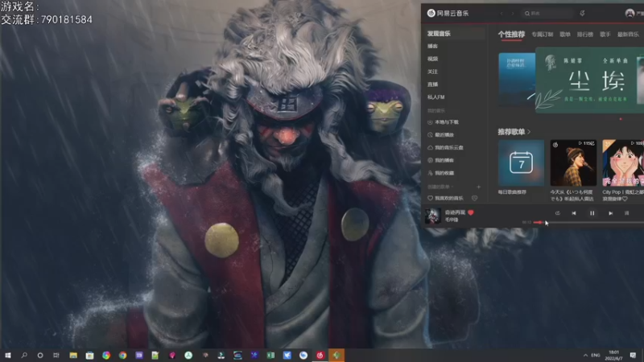Open the 尘埃 new single banner

[590, 80]
